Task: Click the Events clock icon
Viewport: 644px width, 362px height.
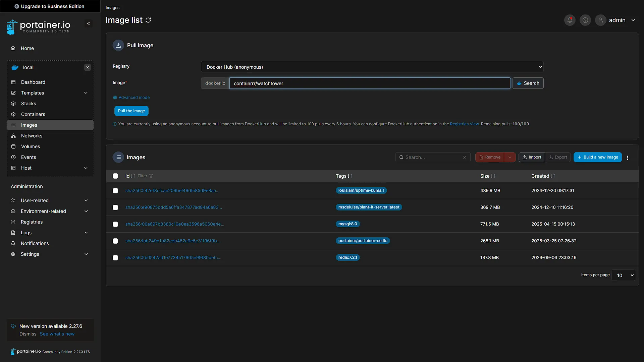Action: 13,157
